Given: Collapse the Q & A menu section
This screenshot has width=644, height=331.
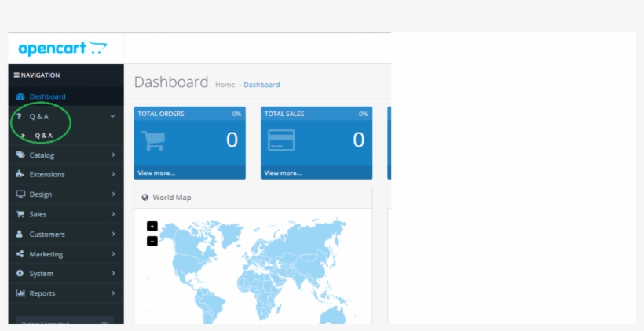Looking at the screenshot, I should pyautogui.click(x=112, y=116).
